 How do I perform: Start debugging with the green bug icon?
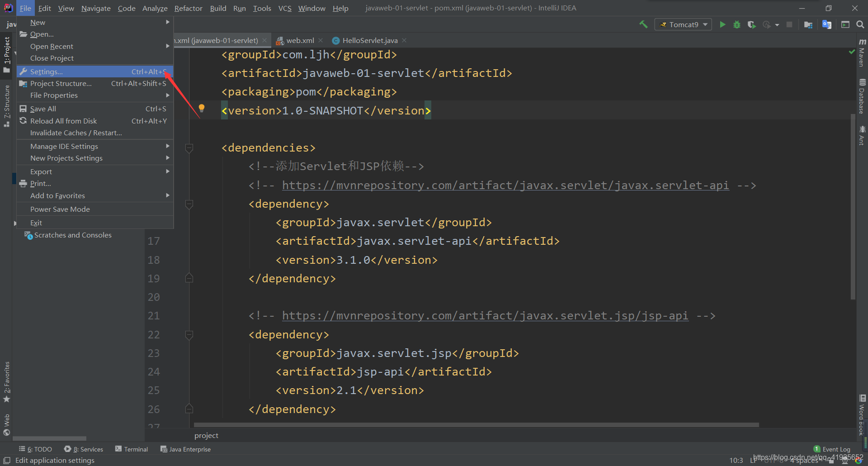point(737,24)
